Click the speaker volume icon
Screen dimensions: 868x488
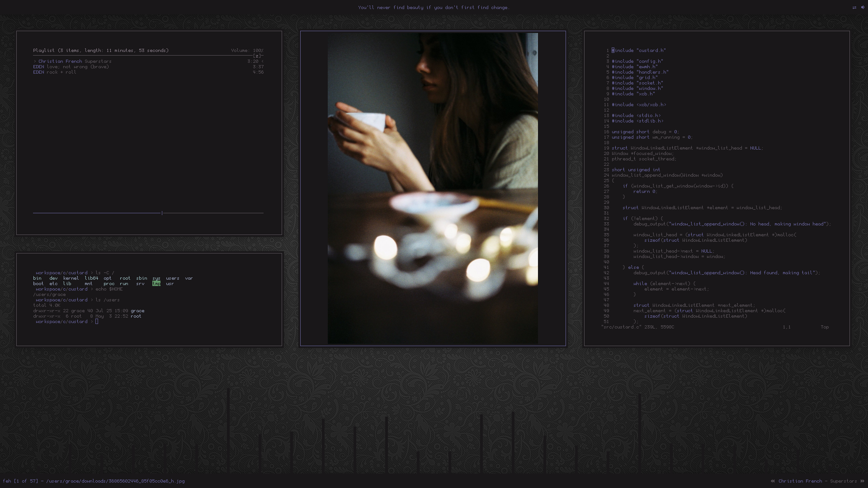pyautogui.click(x=863, y=7)
